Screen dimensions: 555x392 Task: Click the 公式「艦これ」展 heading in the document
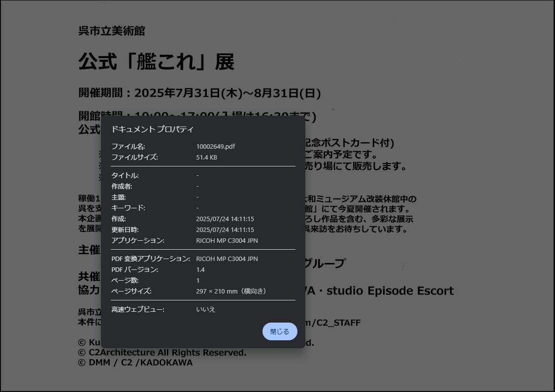[x=156, y=62]
